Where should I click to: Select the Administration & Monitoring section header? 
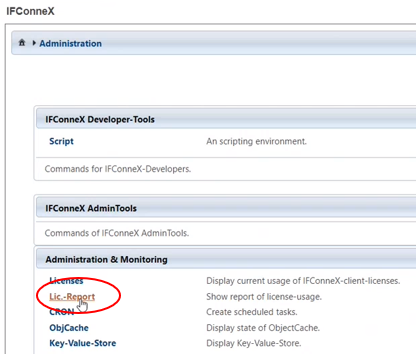226,259
